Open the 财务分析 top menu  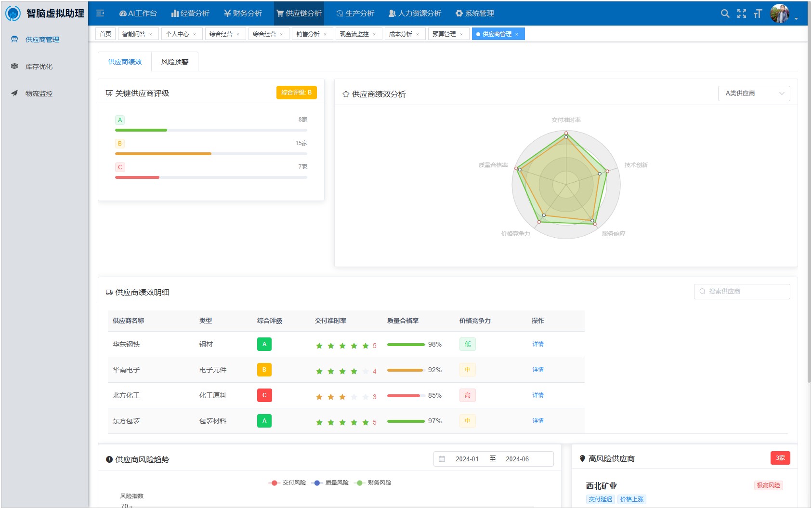[243, 13]
